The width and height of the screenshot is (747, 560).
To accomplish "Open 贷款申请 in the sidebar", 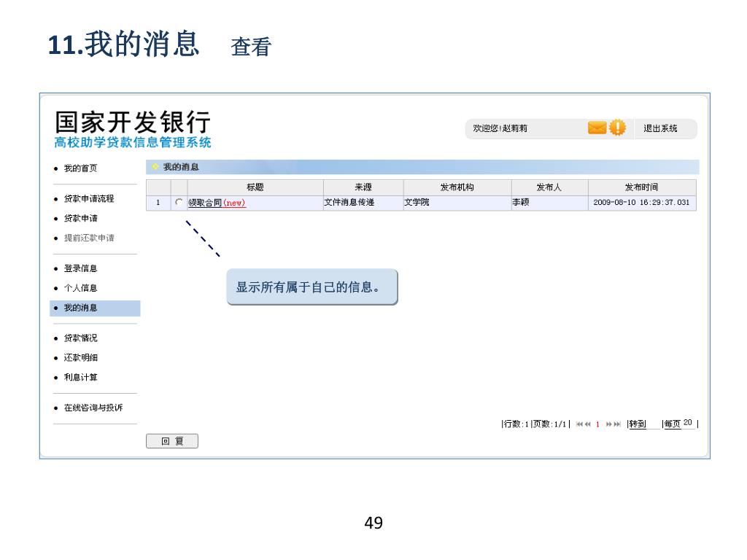I will coord(80,218).
